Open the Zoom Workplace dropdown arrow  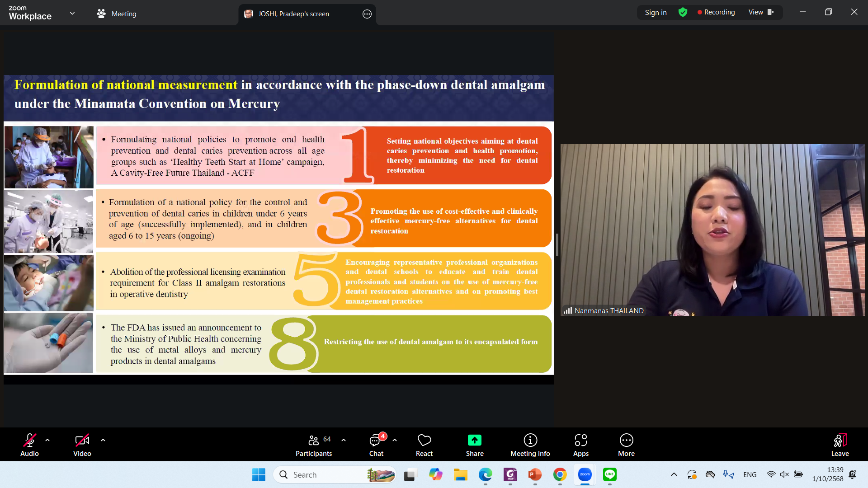pos(72,14)
